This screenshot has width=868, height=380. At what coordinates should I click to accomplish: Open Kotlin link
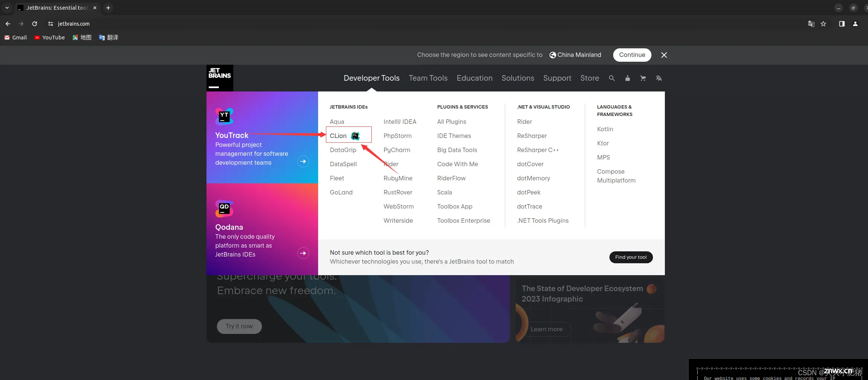click(605, 129)
